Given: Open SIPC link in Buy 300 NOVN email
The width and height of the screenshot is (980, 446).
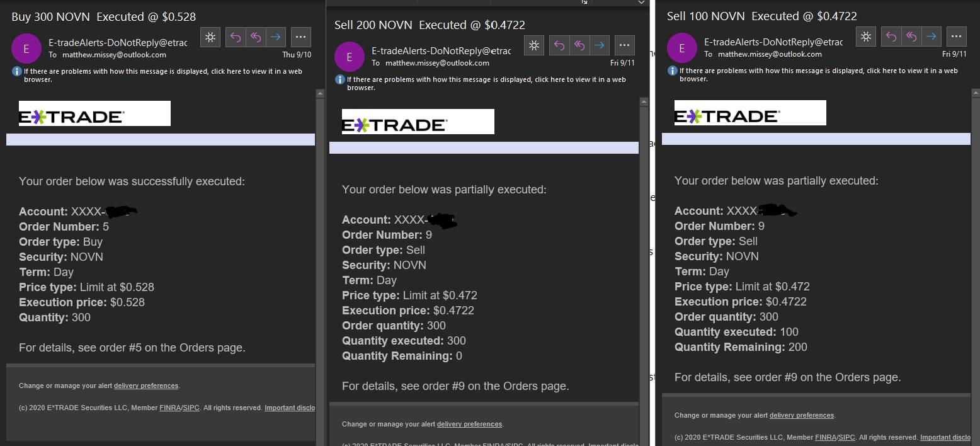Looking at the screenshot, I should (x=191, y=408).
